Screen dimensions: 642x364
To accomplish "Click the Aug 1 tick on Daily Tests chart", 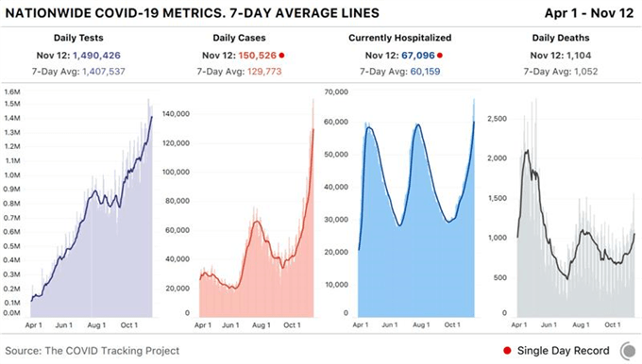I will click(96, 325).
